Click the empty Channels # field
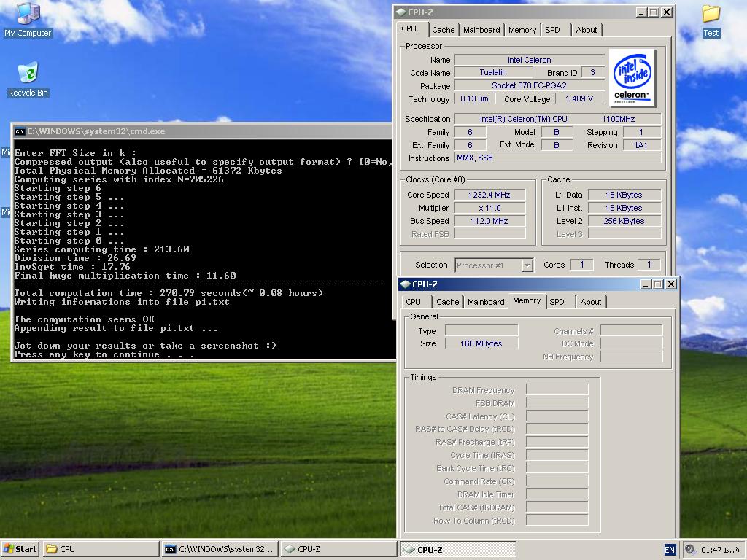 (x=631, y=330)
